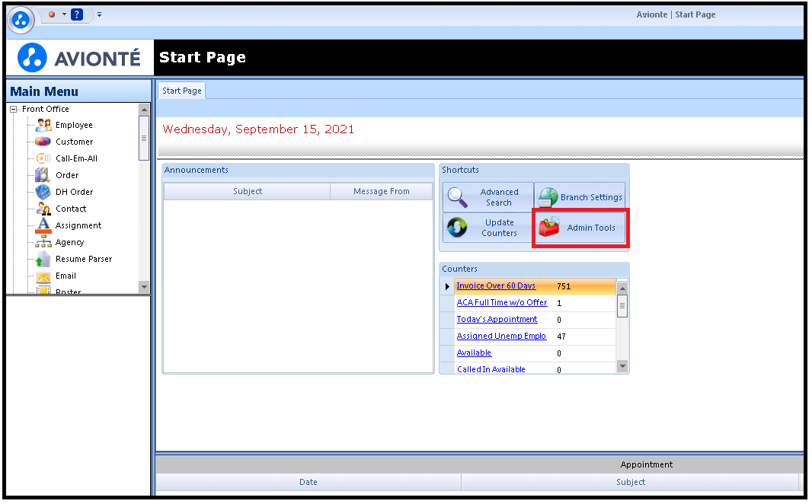This screenshot has height=504, width=812.
Task: Click the red record dot icon
Action: coord(52,14)
